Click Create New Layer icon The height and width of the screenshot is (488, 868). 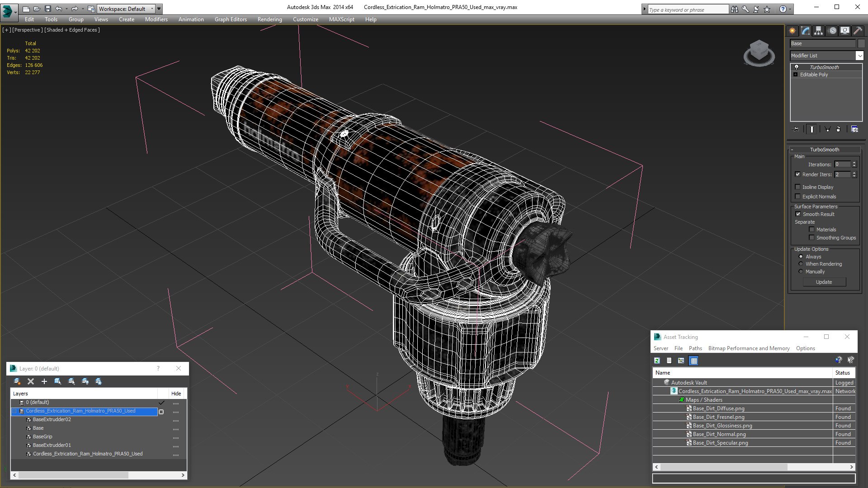[17, 381]
